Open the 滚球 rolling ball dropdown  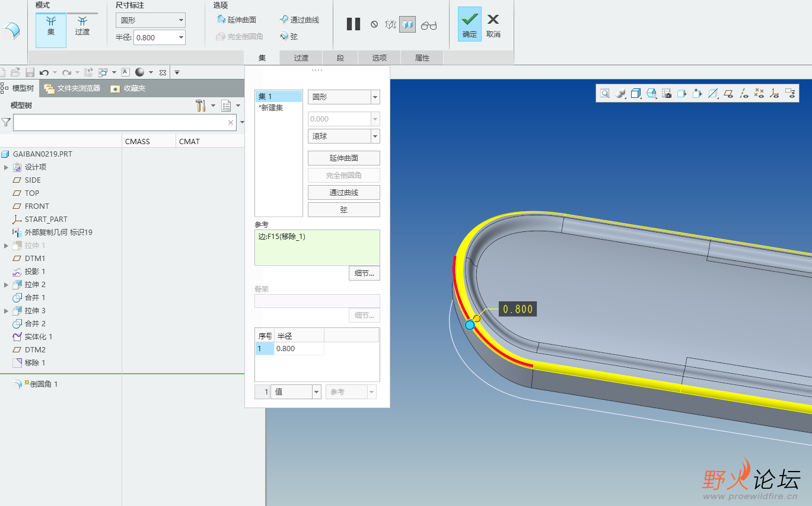pyautogui.click(x=344, y=136)
